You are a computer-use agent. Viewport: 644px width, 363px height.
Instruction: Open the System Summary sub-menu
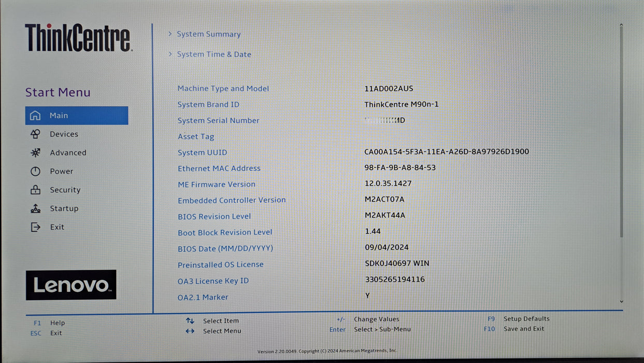pyautogui.click(x=209, y=34)
